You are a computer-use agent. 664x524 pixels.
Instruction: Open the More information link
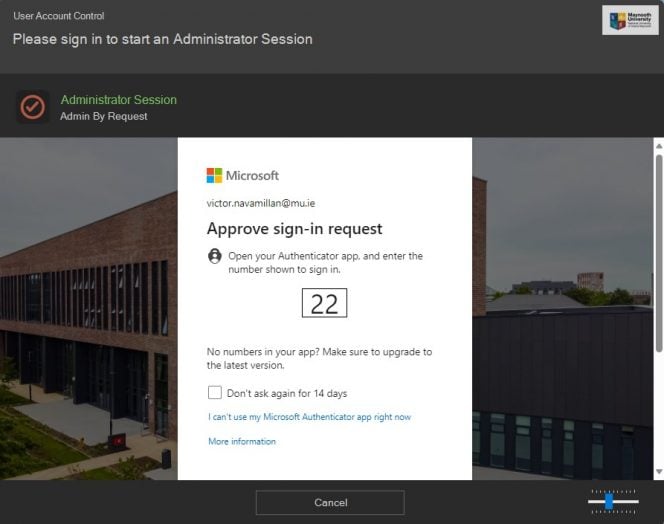point(242,441)
